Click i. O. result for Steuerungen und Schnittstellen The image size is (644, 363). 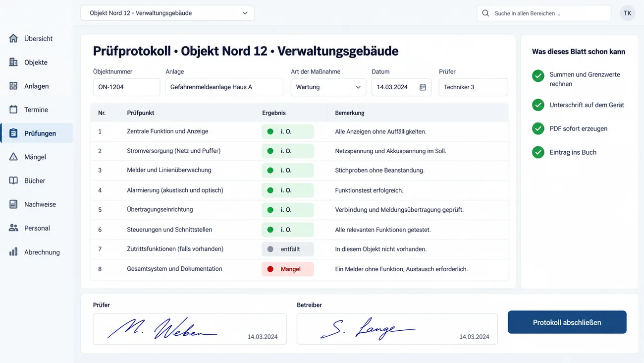pyautogui.click(x=287, y=230)
